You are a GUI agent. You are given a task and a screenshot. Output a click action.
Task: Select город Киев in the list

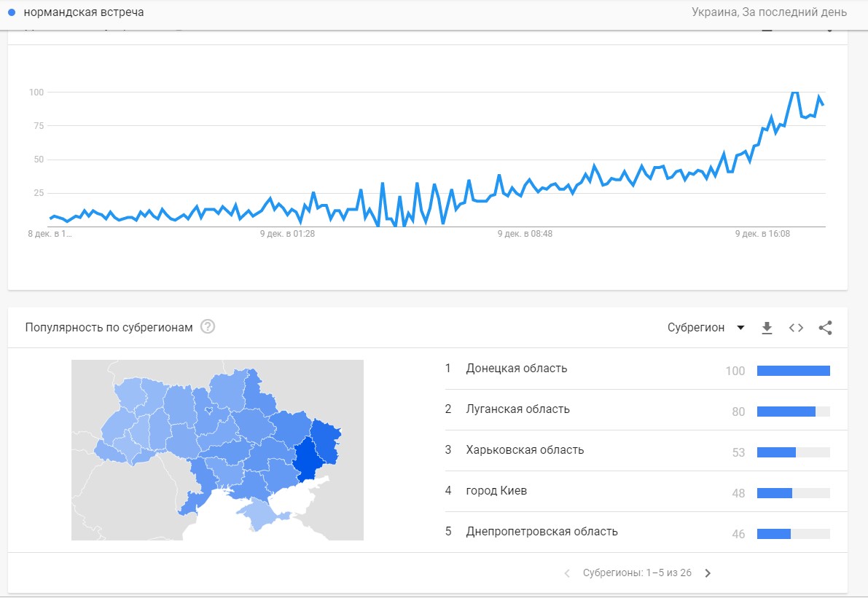coord(496,491)
